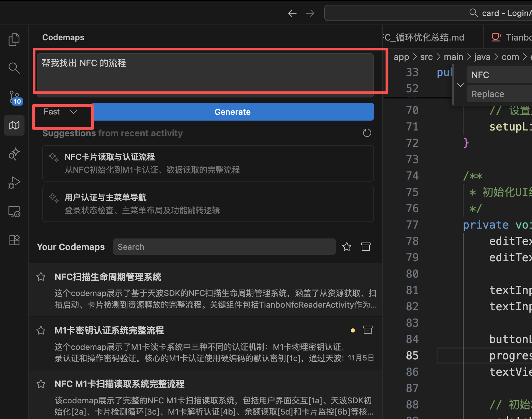Open the Explorer files icon in sidebar
Image resolution: width=532 pixels, height=419 pixels.
tap(14, 40)
